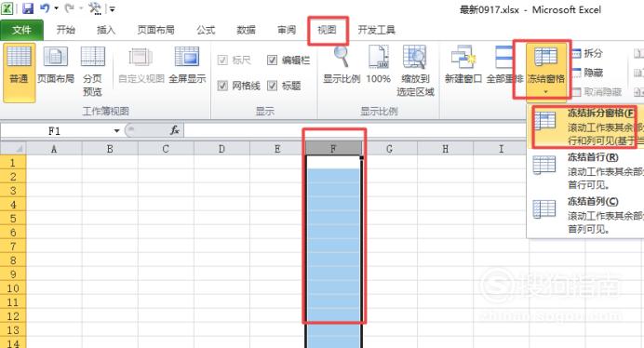Select row 1 header

tap(13, 162)
